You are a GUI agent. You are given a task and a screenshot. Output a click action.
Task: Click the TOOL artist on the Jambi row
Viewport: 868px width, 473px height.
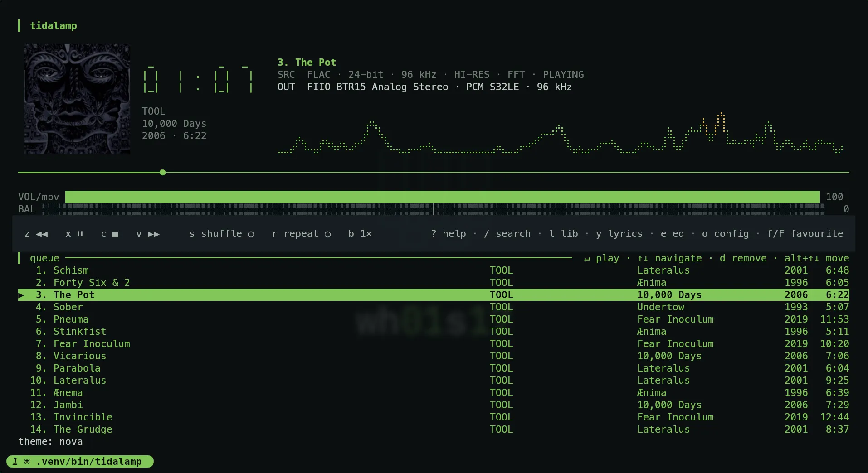coord(501,405)
